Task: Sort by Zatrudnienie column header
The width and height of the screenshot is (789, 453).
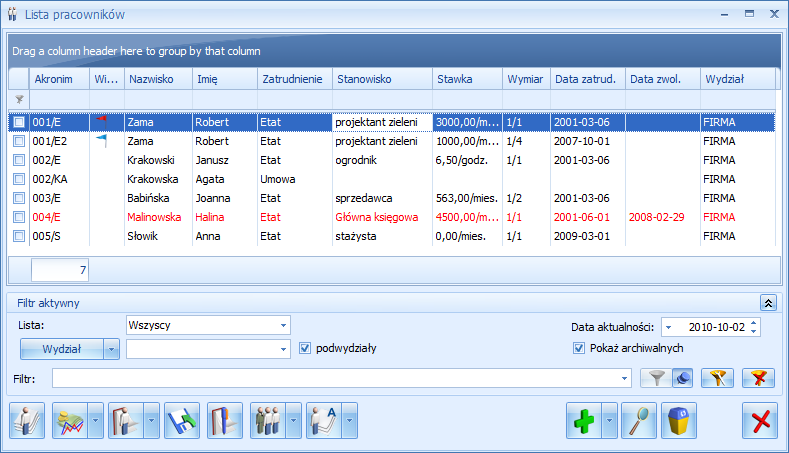Action: [295, 79]
